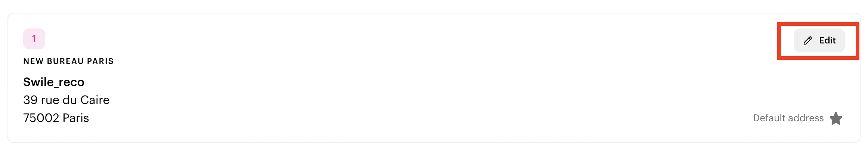
Task: Click the pencil icon in Edit button
Action: click(807, 40)
